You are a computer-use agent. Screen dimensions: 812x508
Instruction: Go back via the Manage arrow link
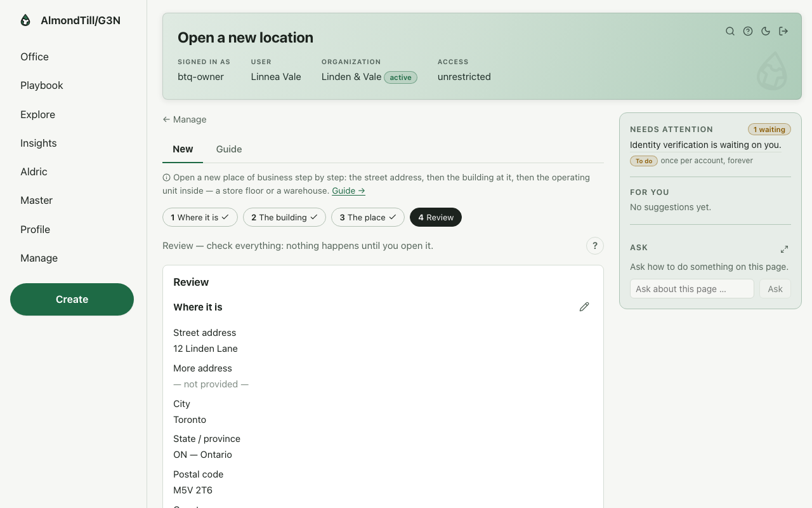click(185, 119)
